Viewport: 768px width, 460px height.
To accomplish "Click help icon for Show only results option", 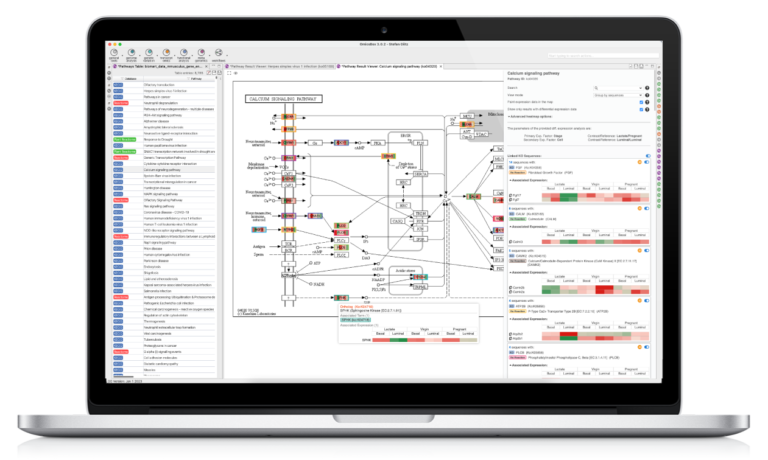I will pos(647,109).
